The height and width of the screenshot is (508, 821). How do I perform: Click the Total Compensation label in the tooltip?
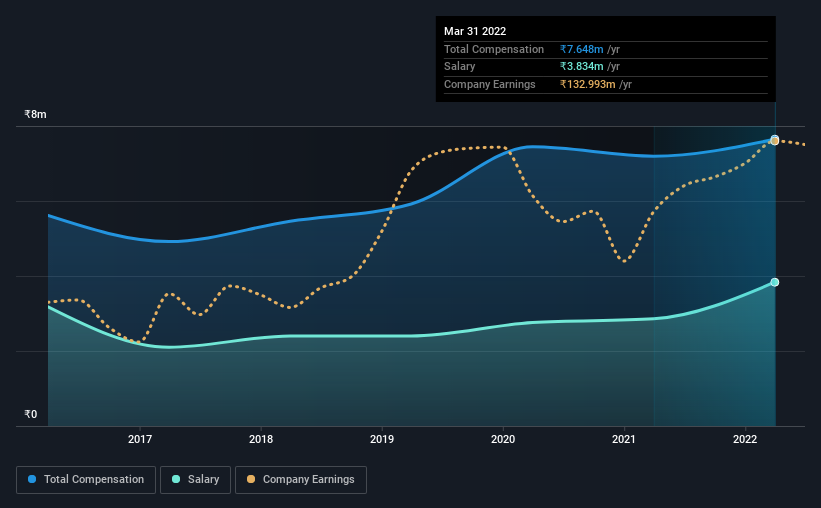click(x=494, y=49)
